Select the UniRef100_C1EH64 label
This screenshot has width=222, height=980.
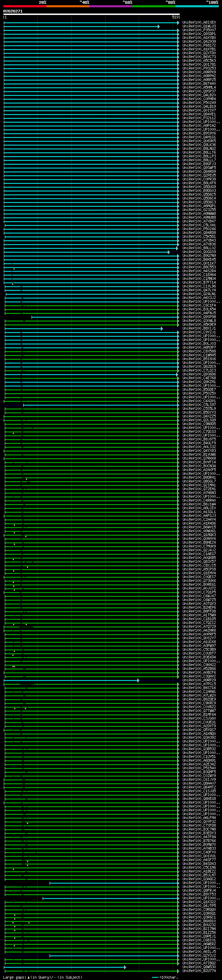coord(199,275)
